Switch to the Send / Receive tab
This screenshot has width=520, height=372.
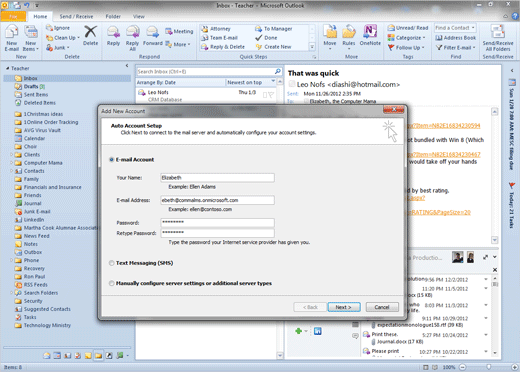[x=76, y=16]
